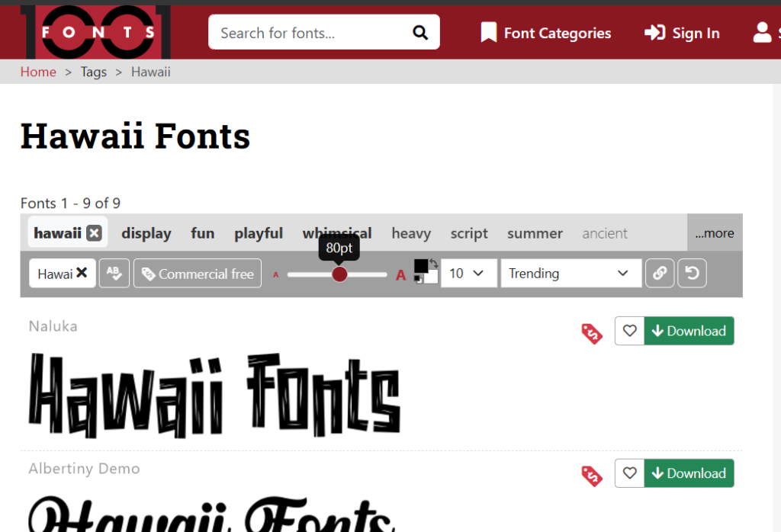Open the 10 per page dropdown
This screenshot has height=532, width=781.
(x=469, y=273)
